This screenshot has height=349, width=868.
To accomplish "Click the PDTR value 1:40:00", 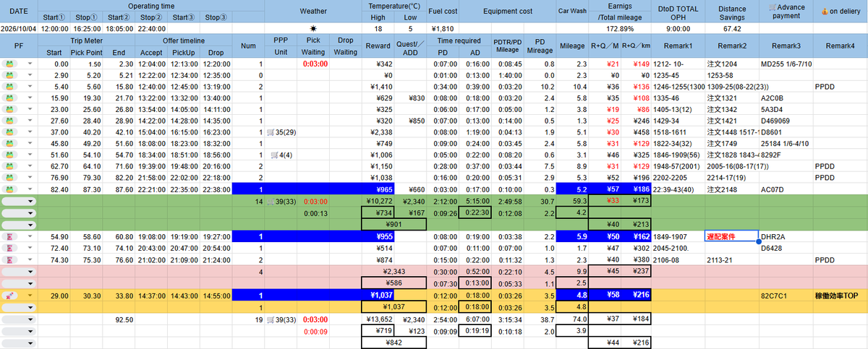I will pyautogui.click(x=511, y=75).
